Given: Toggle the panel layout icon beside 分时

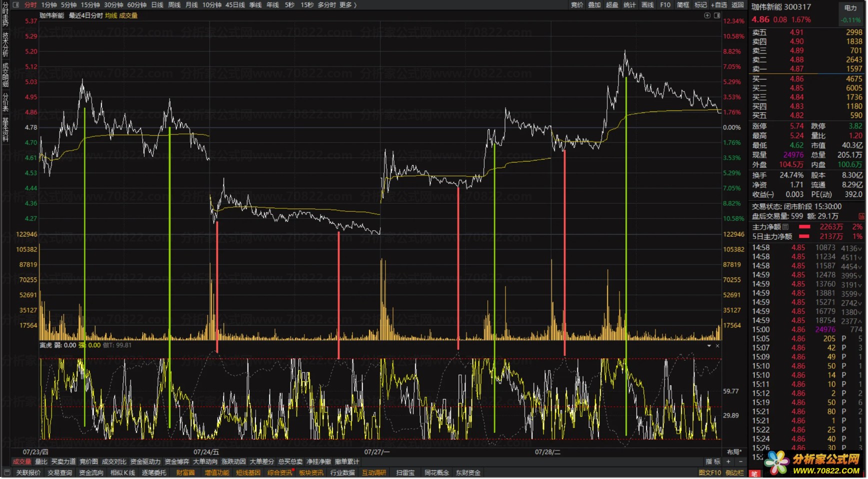Looking at the screenshot, I should (15, 5).
